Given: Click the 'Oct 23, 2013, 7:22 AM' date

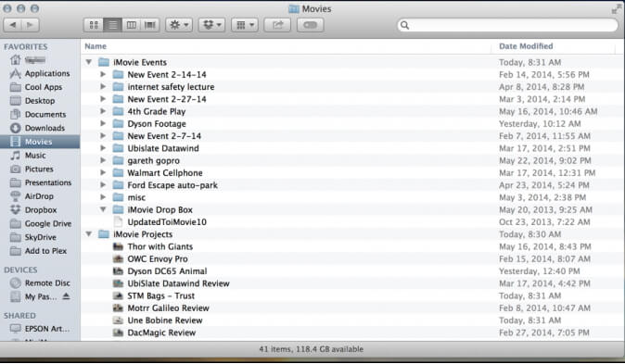Looking at the screenshot, I should [544, 221].
